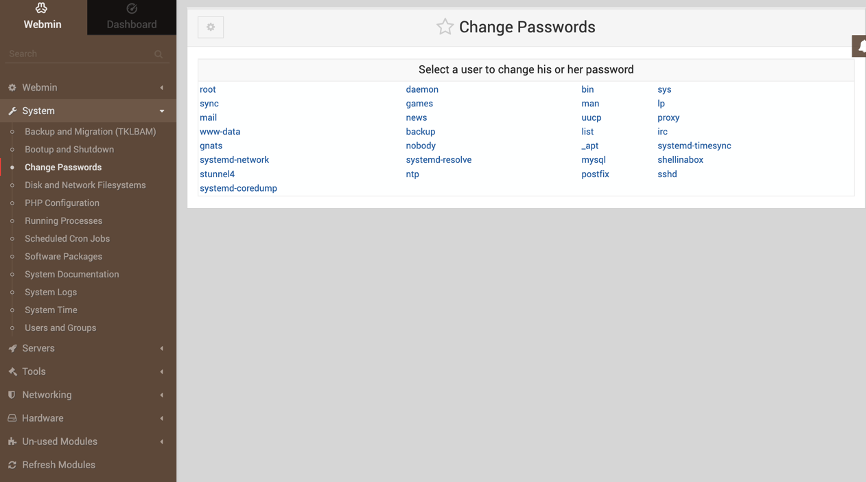Select the systemd-timesync user link
Image resolution: width=866 pixels, height=482 pixels.
coord(694,146)
